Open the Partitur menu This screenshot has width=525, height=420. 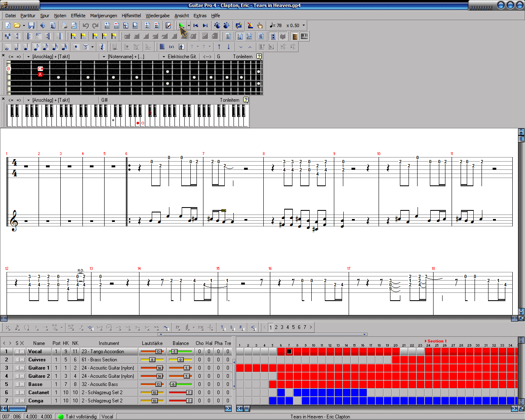point(28,16)
